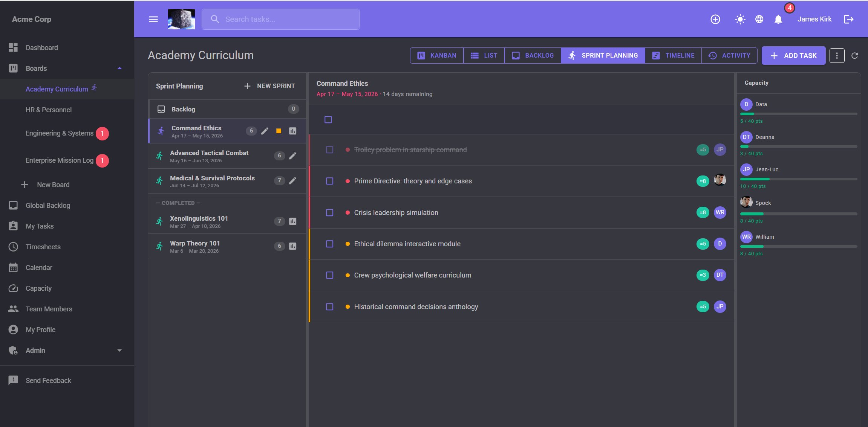Select the Xenolinguistics 101 completed sprint
This screenshot has height=427, width=868.
pyautogui.click(x=227, y=221)
